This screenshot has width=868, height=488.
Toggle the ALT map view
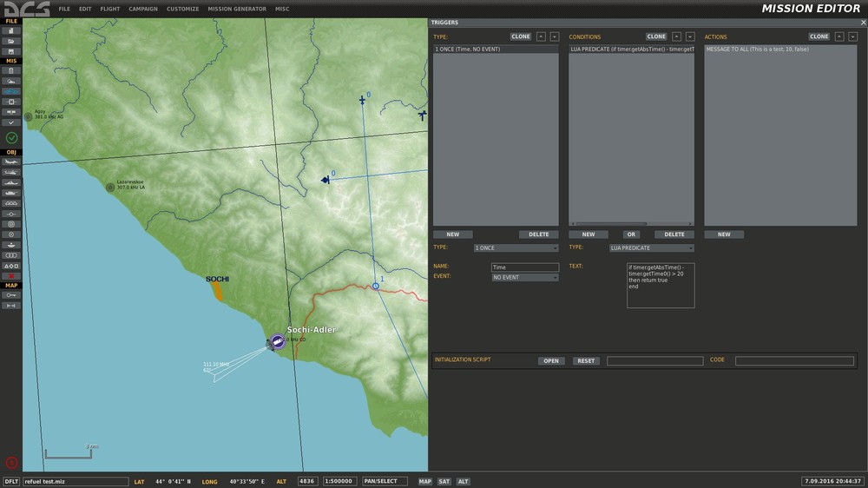(463, 481)
